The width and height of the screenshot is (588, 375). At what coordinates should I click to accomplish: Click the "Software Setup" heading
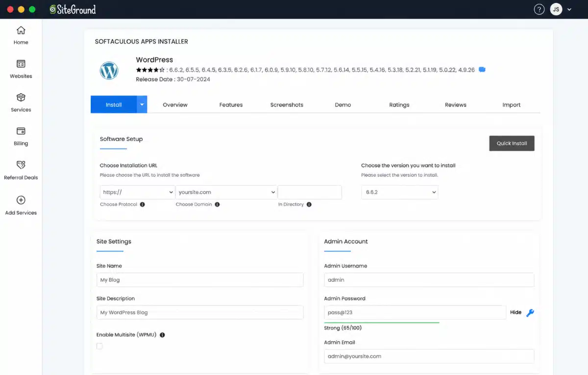(121, 139)
